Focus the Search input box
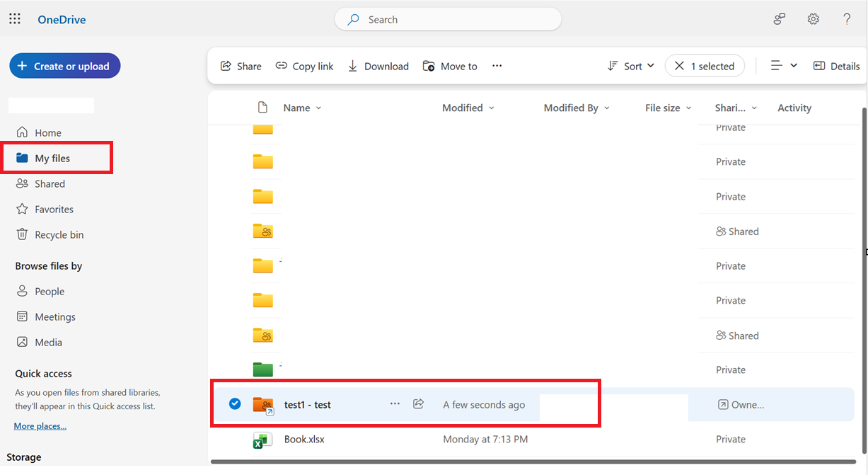Screen dimensions: 868x475 coord(448,20)
